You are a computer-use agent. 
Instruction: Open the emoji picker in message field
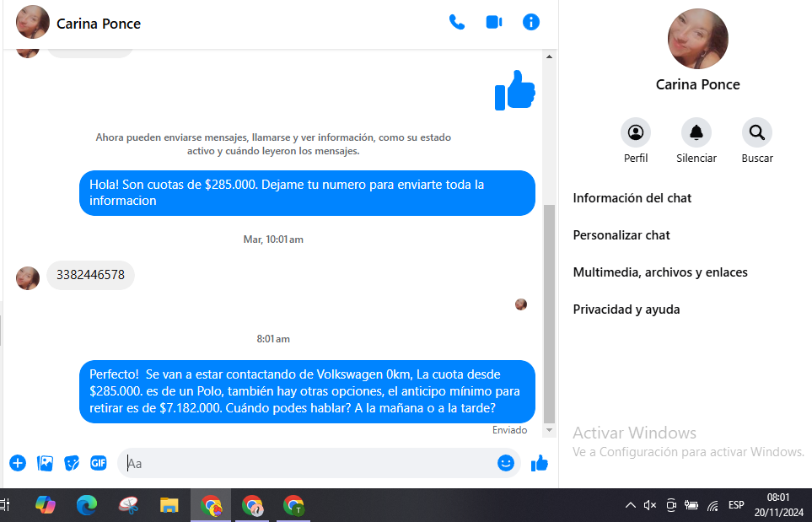point(506,463)
